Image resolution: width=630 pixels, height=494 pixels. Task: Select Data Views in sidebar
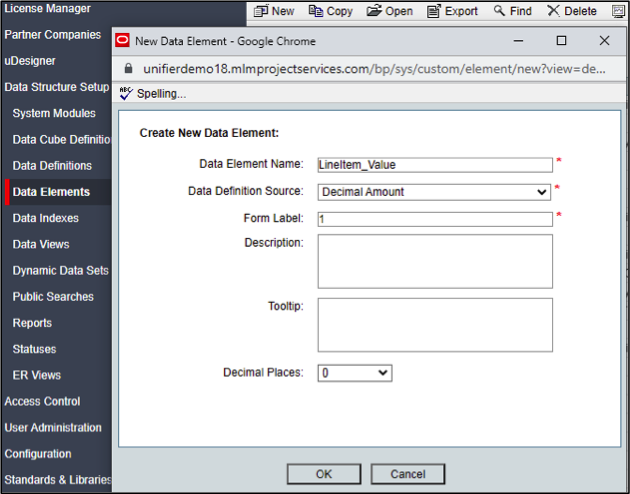click(41, 244)
